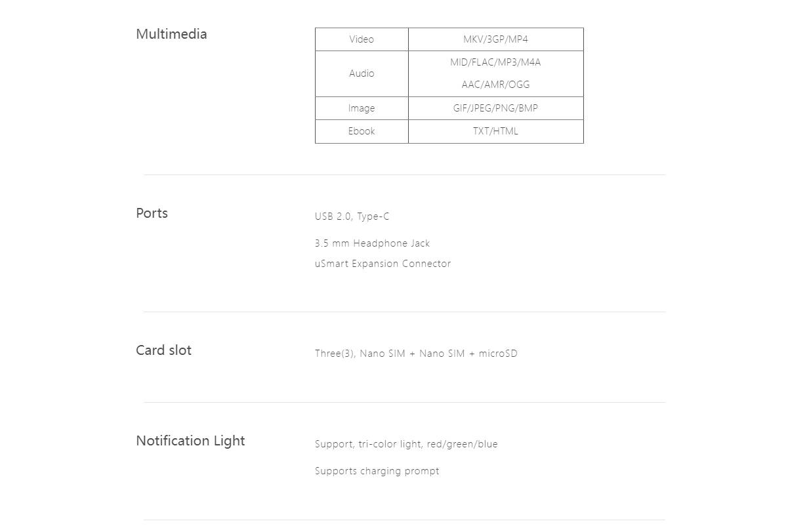Viewport: 788px width, 532px height.
Task: Click the Ports section heading
Action: (x=152, y=213)
